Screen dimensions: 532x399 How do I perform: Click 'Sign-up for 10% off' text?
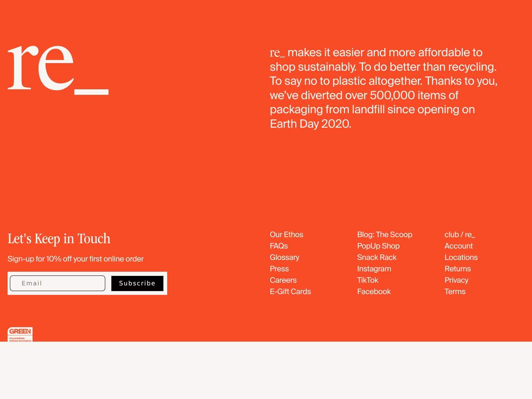(76, 259)
